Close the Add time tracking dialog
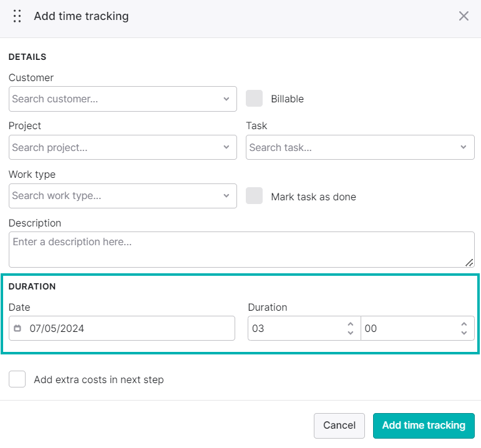This screenshot has width=481, height=448. [x=464, y=16]
